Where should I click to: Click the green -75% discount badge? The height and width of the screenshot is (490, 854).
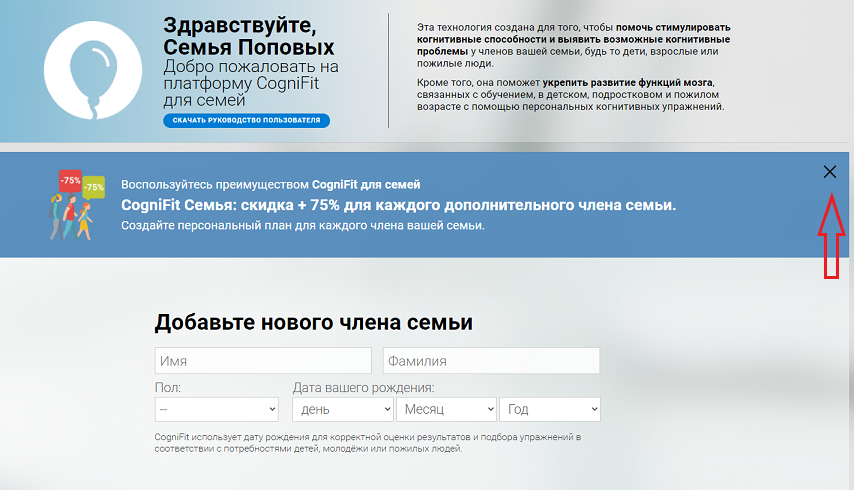94,186
